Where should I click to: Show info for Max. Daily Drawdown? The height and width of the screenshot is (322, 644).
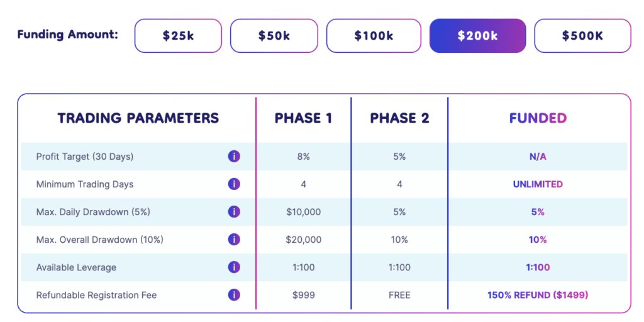pos(234,212)
